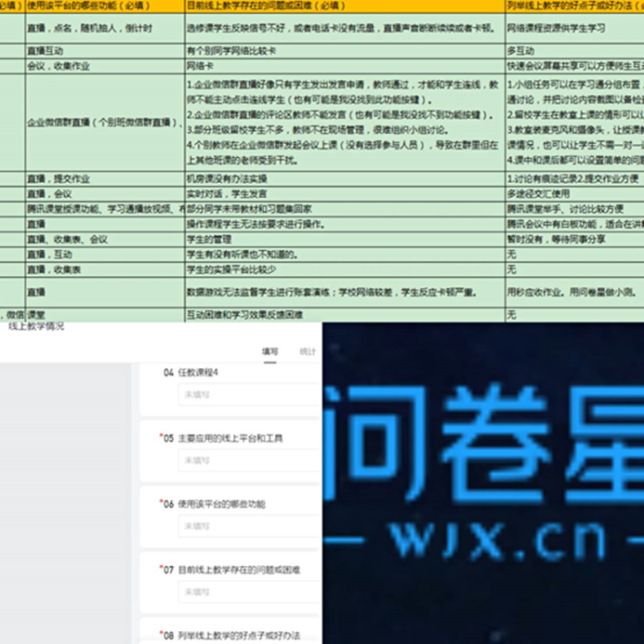The width and height of the screenshot is (644, 644).
Task: Select cell 用秒应收作业。用问卷星做小测。
Action: click(x=574, y=293)
